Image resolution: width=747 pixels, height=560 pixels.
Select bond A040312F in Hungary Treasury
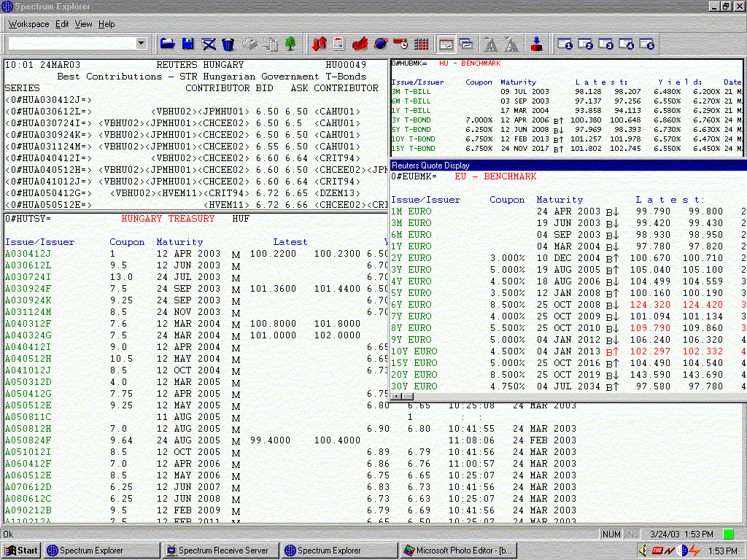pyautogui.click(x=28, y=324)
